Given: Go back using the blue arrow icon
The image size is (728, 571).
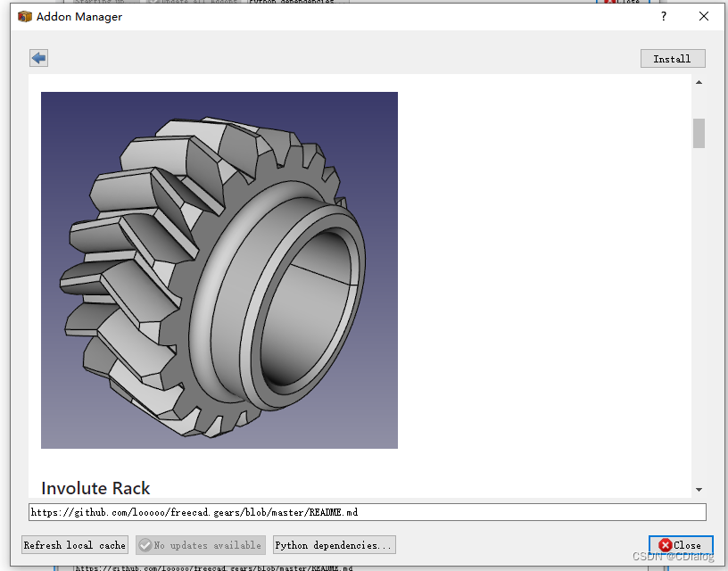Looking at the screenshot, I should 38,58.
